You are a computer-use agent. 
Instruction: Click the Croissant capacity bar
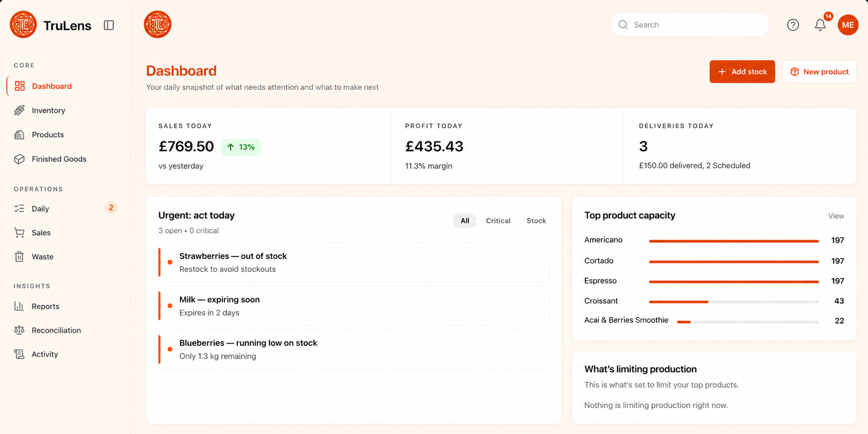(x=734, y=302)
